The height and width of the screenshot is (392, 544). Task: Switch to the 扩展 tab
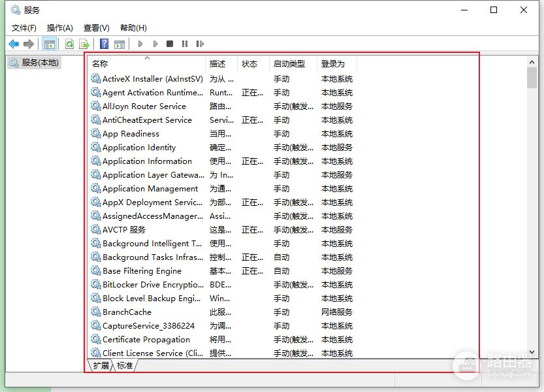101,366
